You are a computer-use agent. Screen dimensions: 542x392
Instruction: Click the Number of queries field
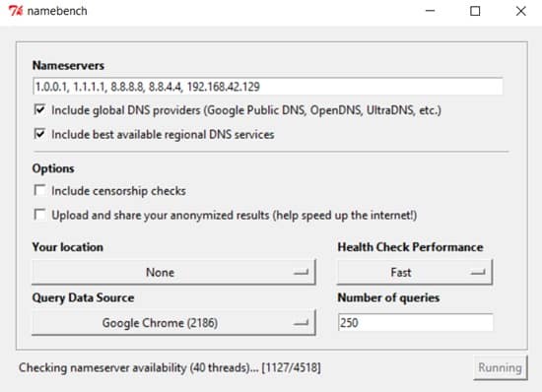[416, 323]
